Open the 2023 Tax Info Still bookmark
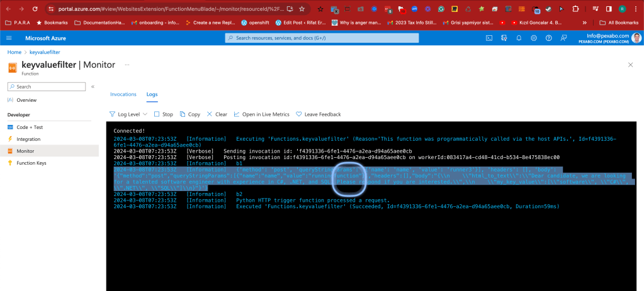This screenshot has height=291, width=644. point(412,23)
